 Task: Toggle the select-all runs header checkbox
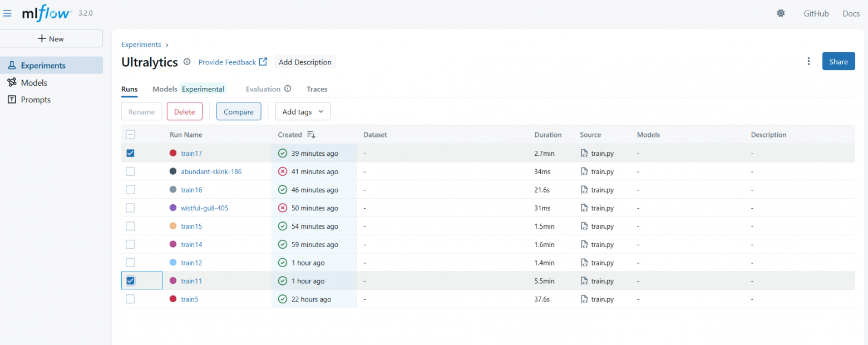(x=130, y=135)
